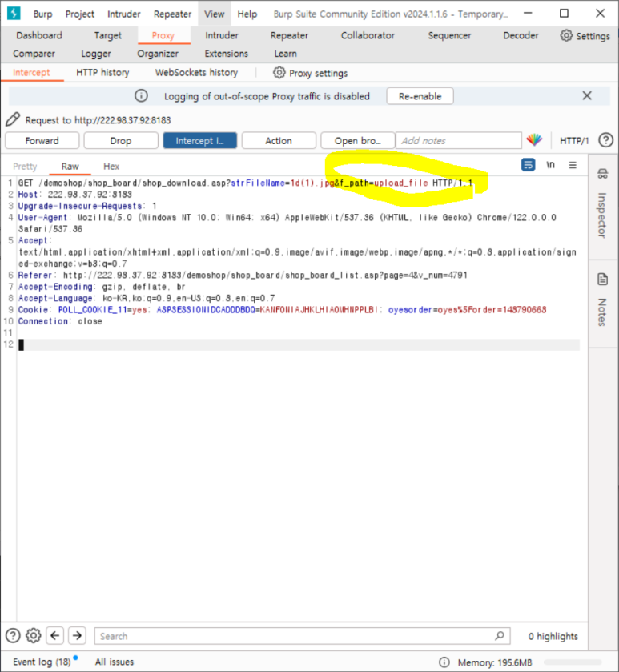Select the Intercept sub-tab
Viewport: 619px width, 672px height.
[31, 72]
